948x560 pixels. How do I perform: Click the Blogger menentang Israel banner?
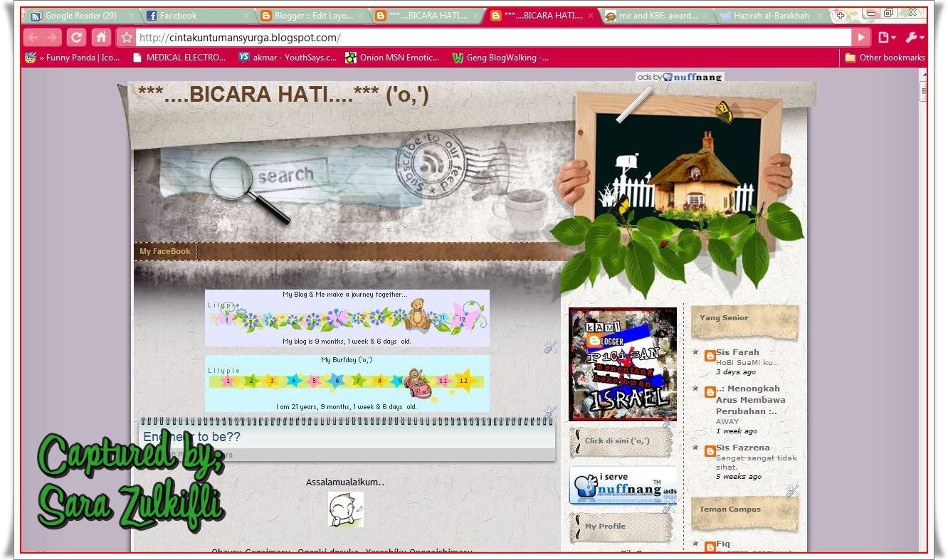tap(623, 364)
